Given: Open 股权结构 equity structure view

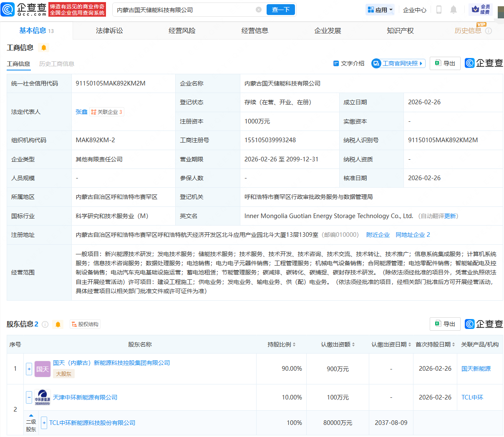Looking at the screenshot, I should (85, 324).
